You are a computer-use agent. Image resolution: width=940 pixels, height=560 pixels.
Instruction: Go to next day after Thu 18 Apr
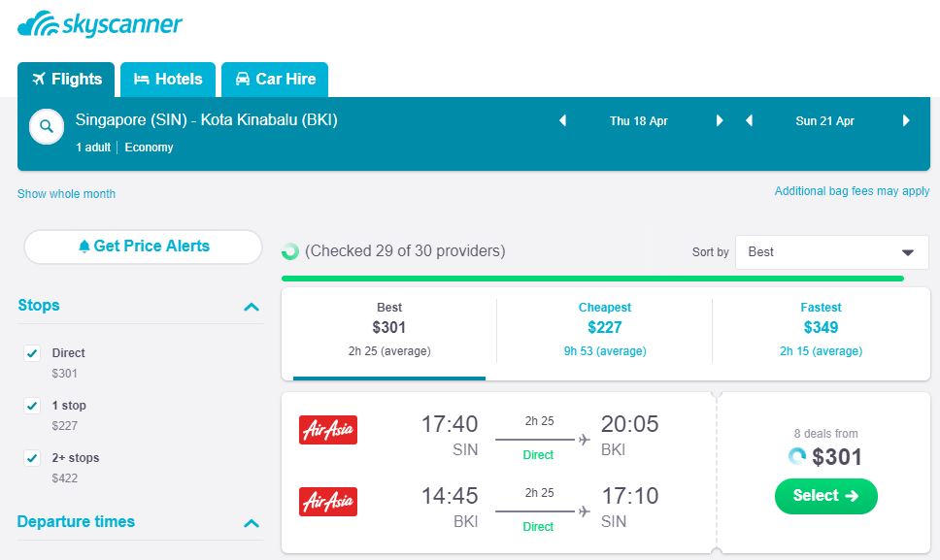coord(720,121)
